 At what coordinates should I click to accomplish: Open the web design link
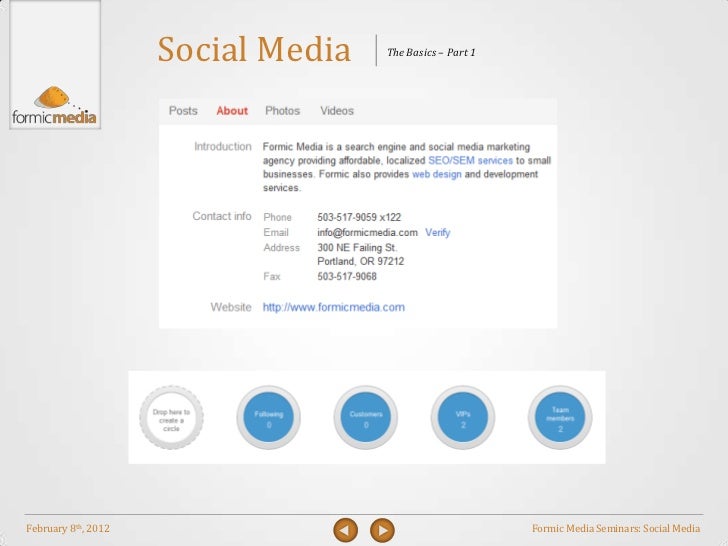[x=437, y=174]
